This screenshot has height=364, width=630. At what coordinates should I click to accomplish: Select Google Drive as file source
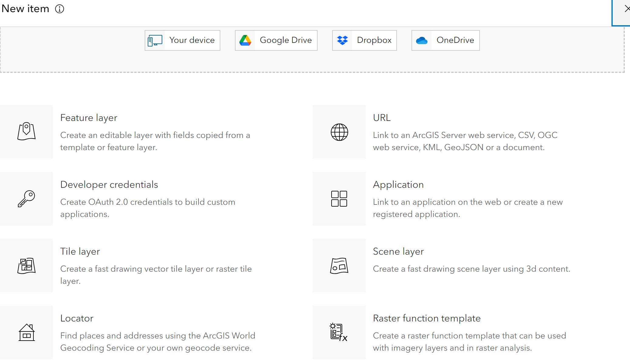click(x=276, y=40)
